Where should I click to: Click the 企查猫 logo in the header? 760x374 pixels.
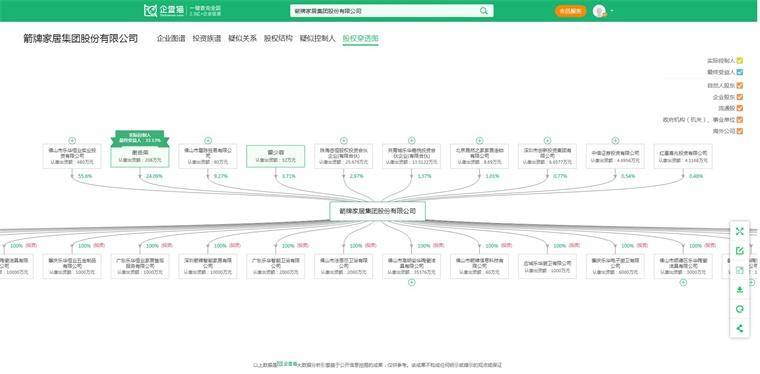[164, 11]
